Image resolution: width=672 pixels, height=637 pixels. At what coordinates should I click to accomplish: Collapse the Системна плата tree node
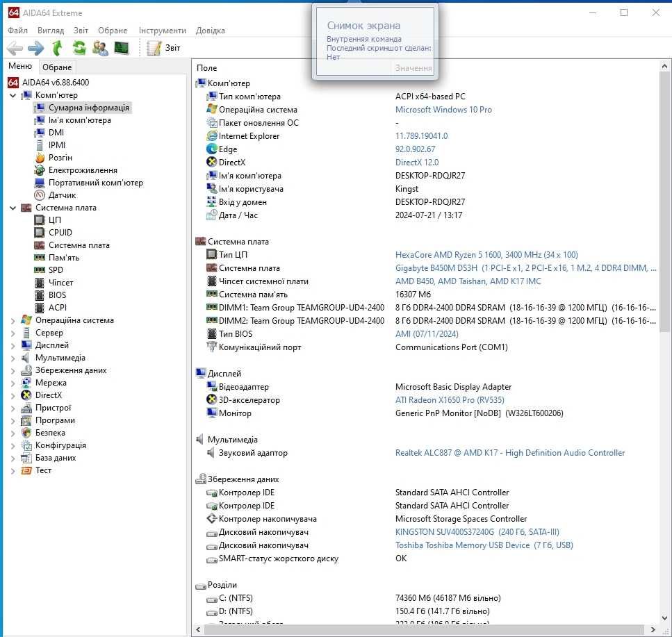[x=13, y=208]
